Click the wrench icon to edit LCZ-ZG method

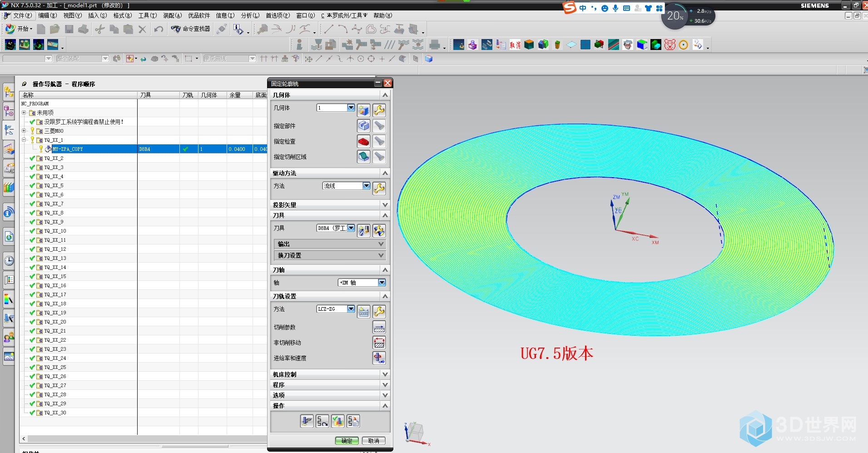click(x=379, y=311)
